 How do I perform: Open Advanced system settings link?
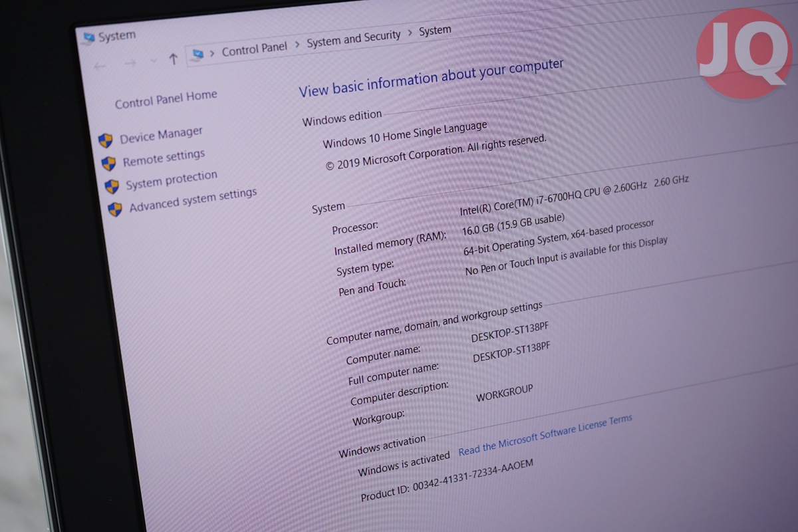[x=193, y=201]
